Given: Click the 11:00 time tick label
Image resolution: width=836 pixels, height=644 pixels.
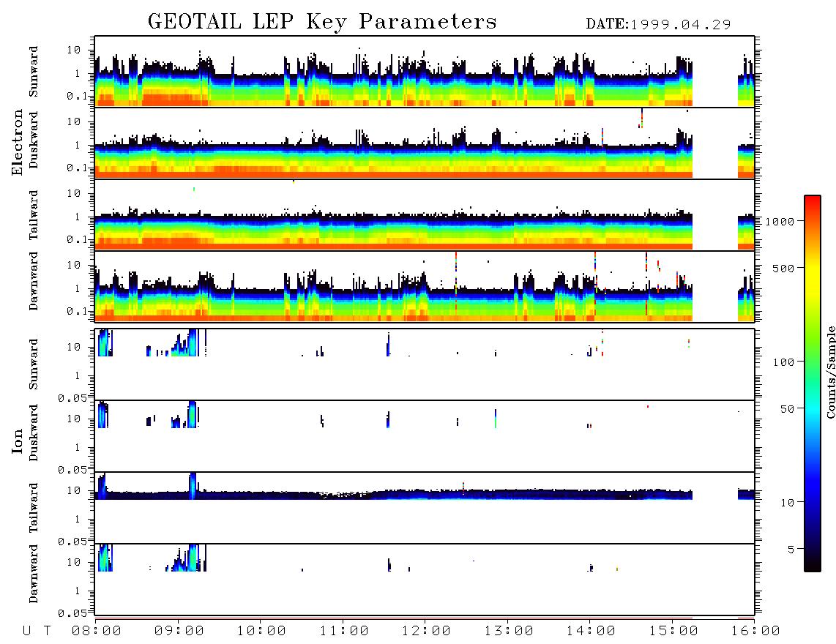Looking at the screenshot, I should (x=344, y=632).
